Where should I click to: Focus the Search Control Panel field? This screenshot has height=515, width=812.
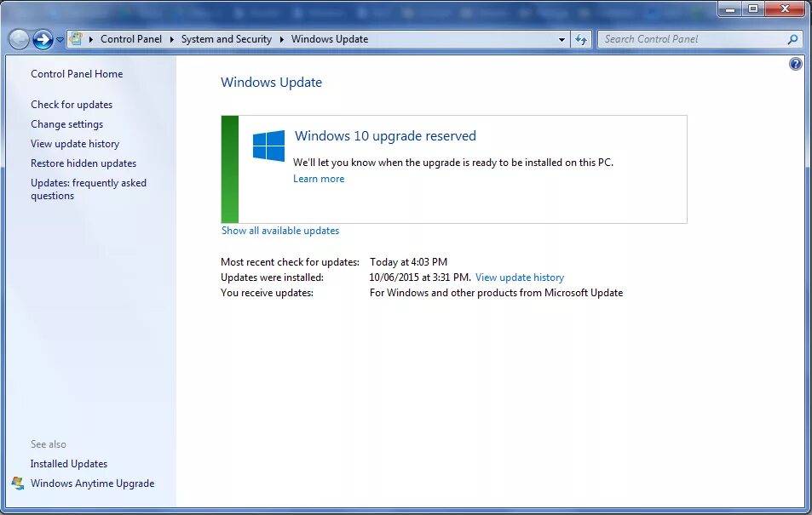coord(700,39)
